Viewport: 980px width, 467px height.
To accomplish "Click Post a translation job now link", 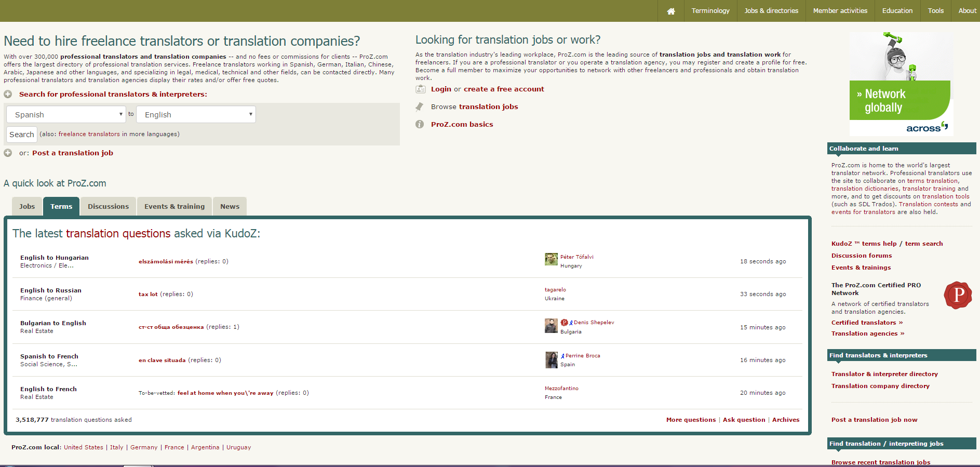I will [x=874, y=420].
